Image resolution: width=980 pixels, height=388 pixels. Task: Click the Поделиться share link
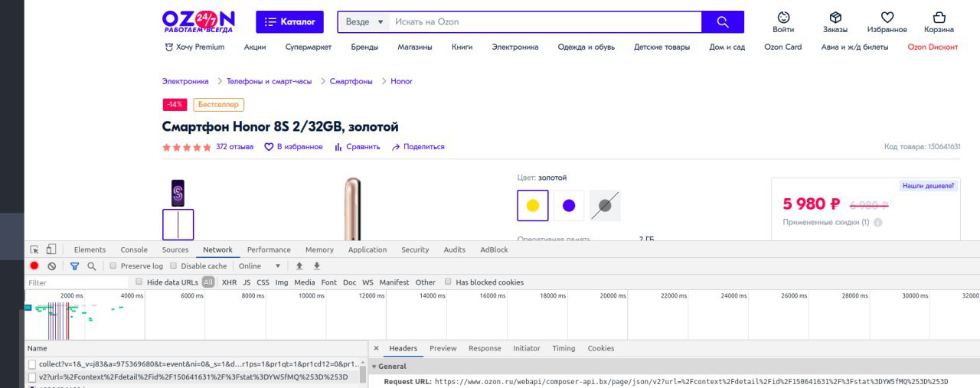[x=418, y=147]
